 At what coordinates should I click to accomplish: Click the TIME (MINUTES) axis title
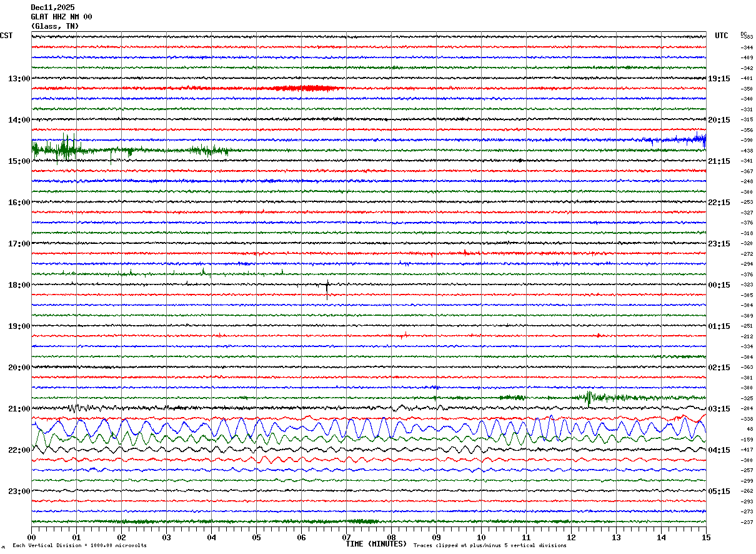[x=376, y=544]
